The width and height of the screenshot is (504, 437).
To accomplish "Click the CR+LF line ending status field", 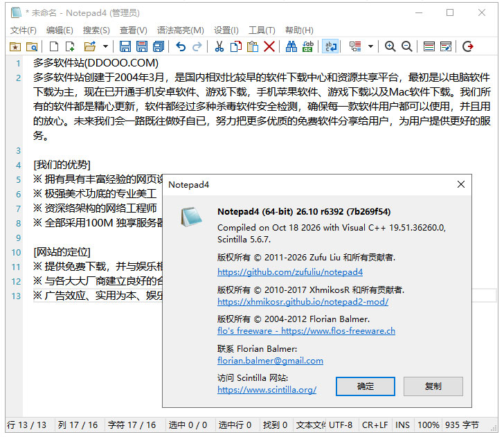I will pyautogui.click(x=375, y=425).
